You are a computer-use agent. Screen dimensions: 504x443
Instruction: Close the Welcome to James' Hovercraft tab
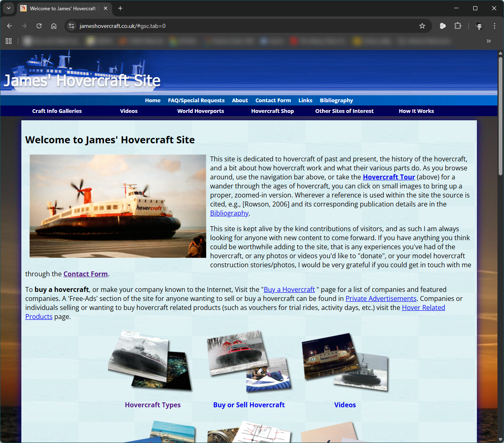106,8
